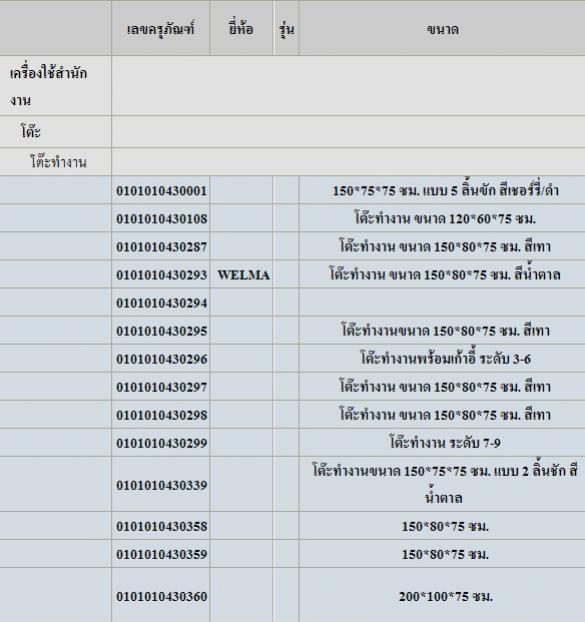This screenshot has width=585, height=622.
Task: Click asset number 0101010430360
Action: coord(161,596)
